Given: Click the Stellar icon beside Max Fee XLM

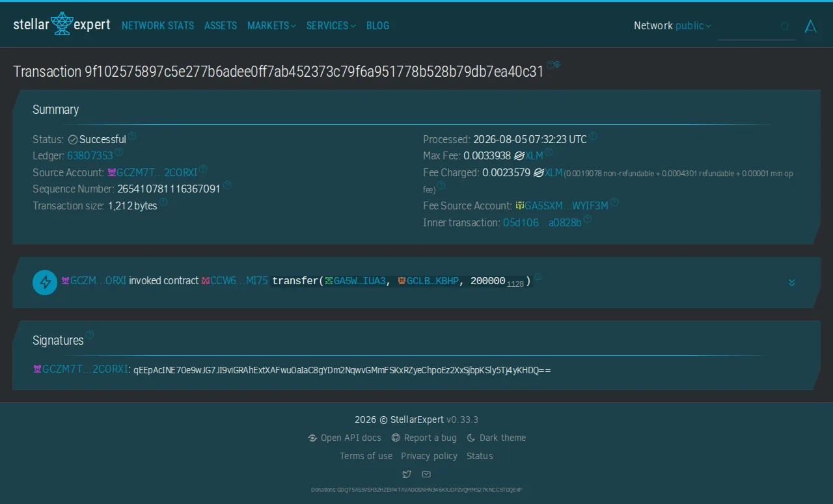Looking at the screenshot, I should pyautogui.click(x=519, y=156).
